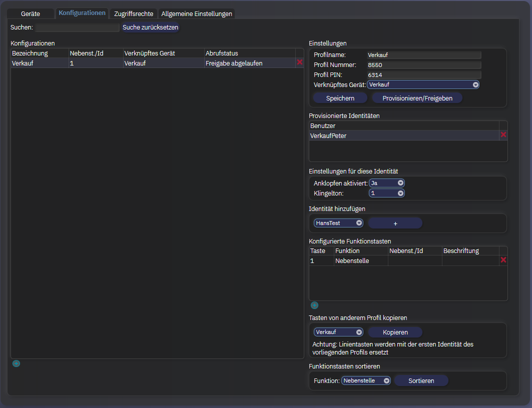Click the Verknüpftes Gerät column header

coord(164,53)
